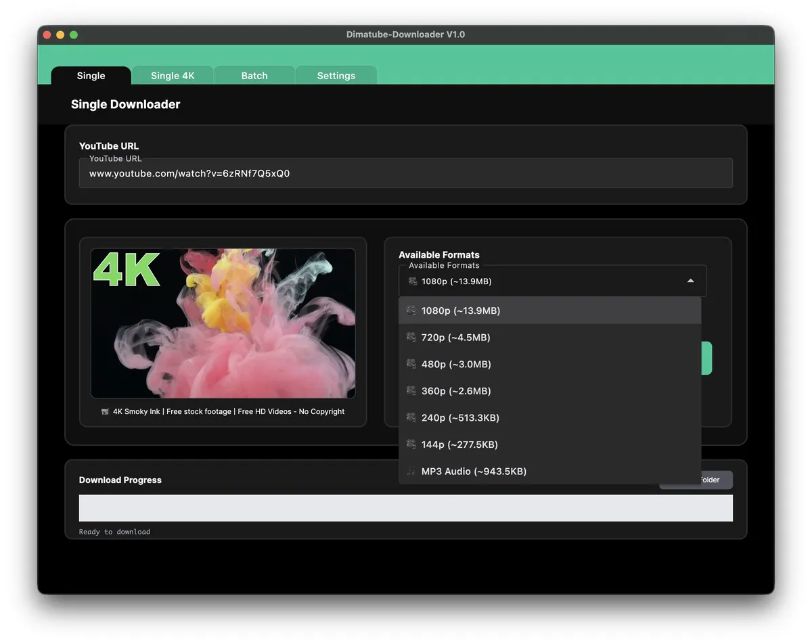This screenshot has height=644, width=812.
Task: Click the Download Progress label
Action: coord(120,480)
